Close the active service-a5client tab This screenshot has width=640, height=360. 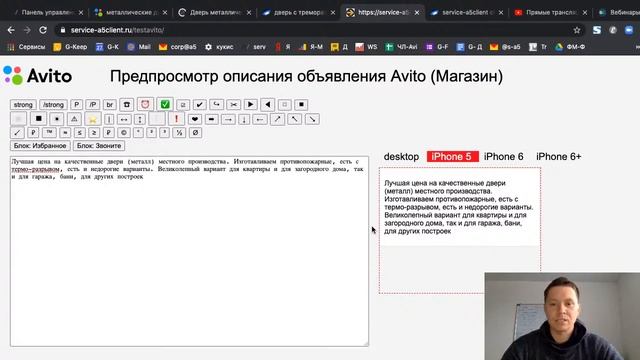pyautogui.click(x=417, y=13)
